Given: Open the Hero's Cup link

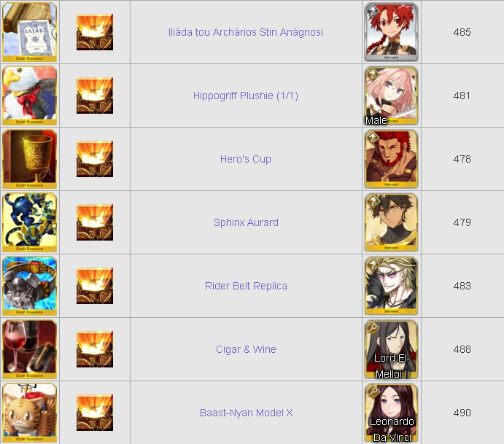Looking at the screenshot, I should (246, 159).
